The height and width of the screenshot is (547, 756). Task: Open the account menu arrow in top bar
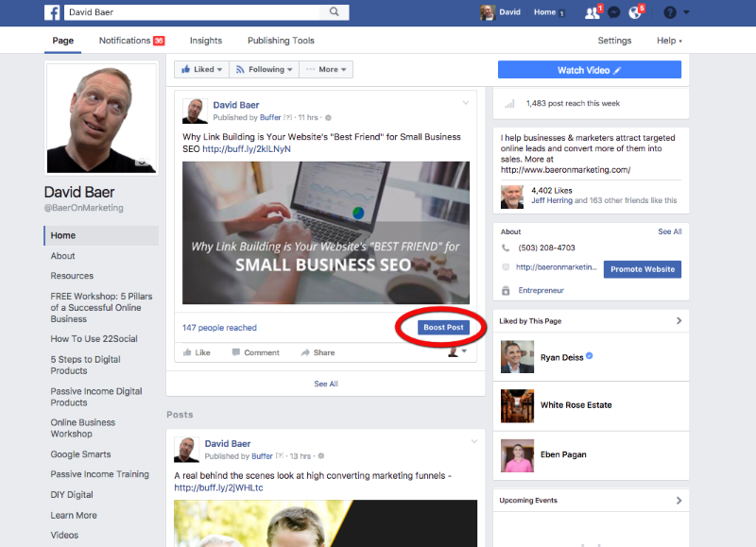[687, 12]
